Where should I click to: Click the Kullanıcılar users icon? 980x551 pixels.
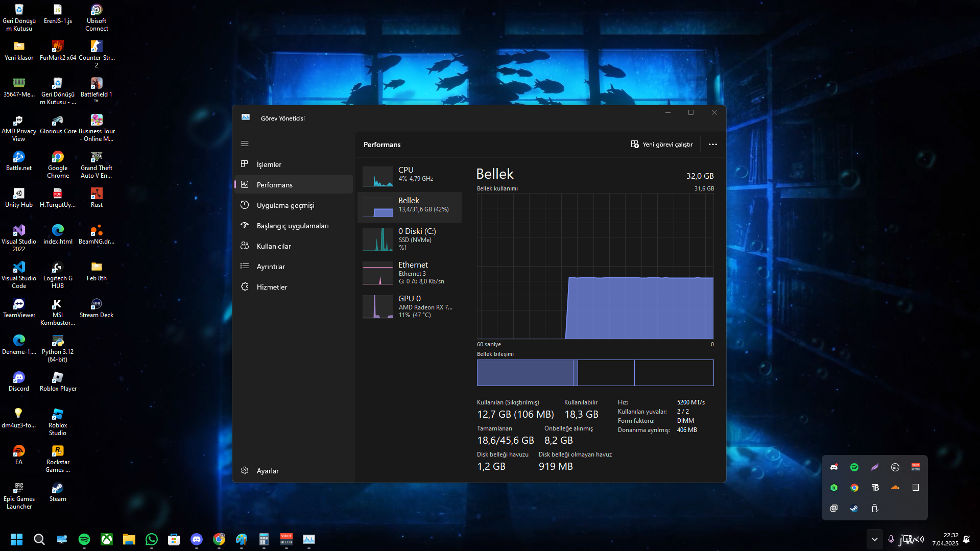pos(245,246)
